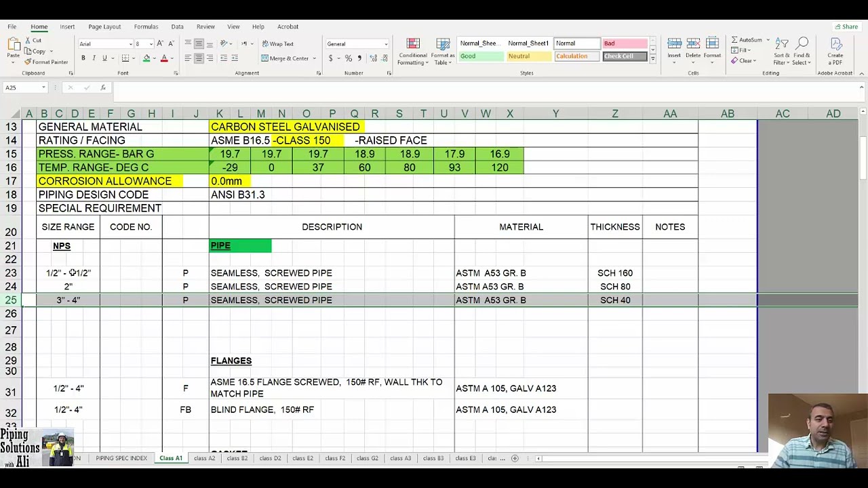The width and height of the screenshot is (868, 488).
Task: Expand the Merge & Center dropdown arrow
Action: [x=315, y=58]
